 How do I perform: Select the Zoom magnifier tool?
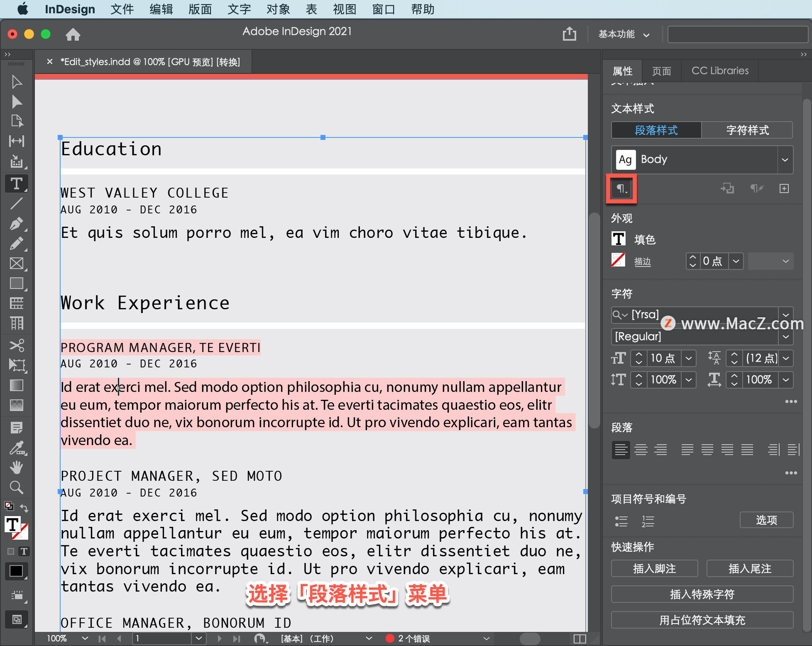click(x=16, y=487)
